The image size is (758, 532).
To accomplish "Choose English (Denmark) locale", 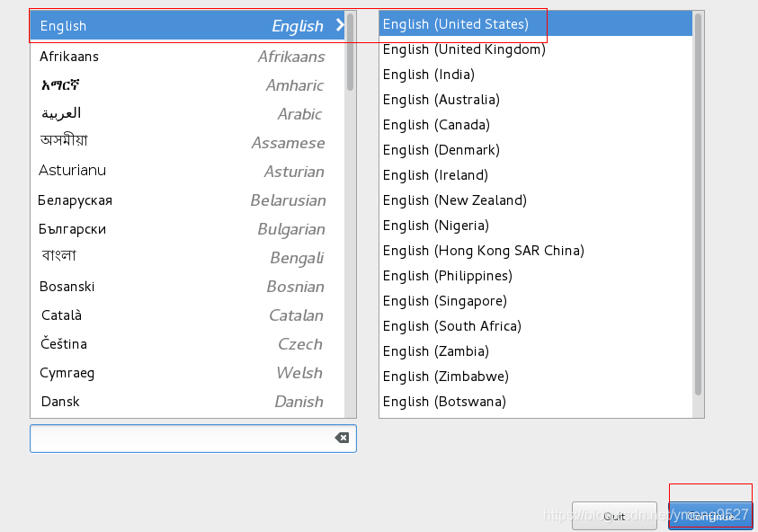I will pos(536,149).
